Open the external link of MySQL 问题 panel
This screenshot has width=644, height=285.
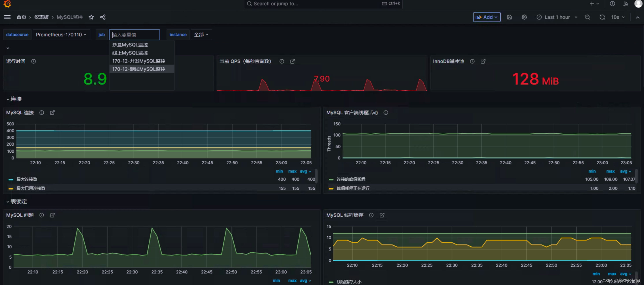coord(52,215)
